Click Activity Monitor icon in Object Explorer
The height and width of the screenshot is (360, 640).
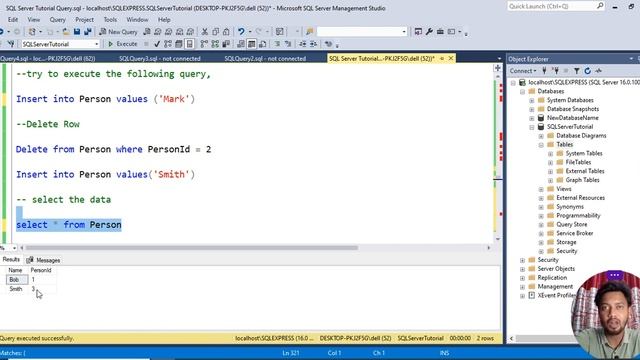pos(598,71)
